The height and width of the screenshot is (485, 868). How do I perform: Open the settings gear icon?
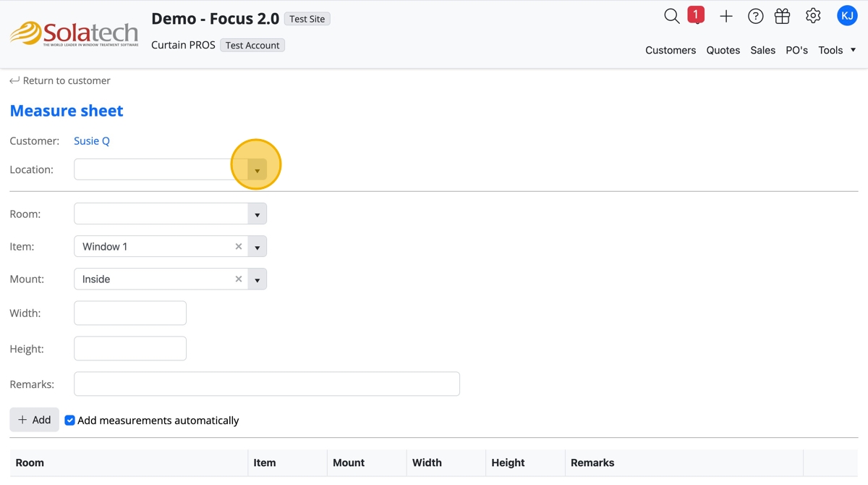coord(813,16)
